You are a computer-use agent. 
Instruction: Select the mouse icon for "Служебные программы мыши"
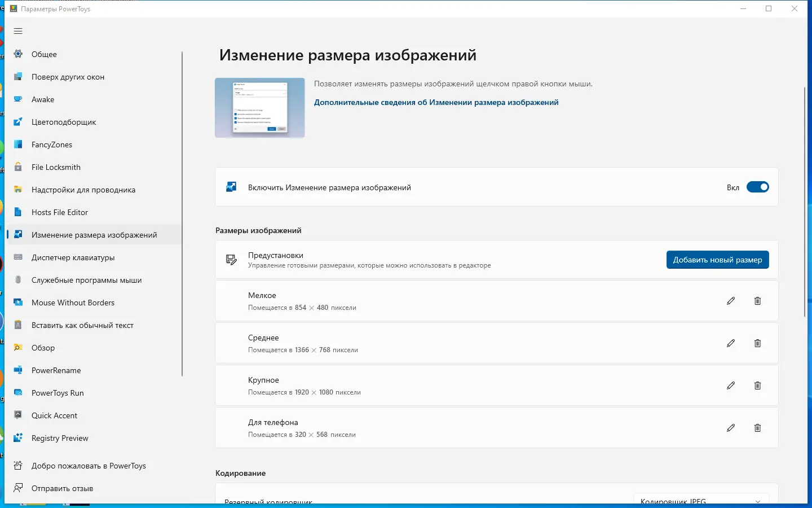pos(18,280)
